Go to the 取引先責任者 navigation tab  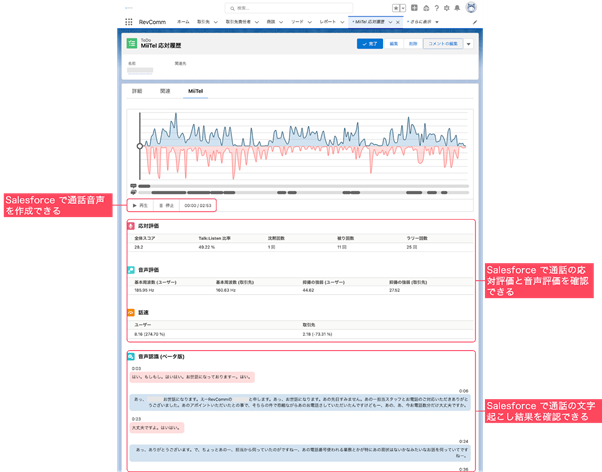click(x=238, y=22)
